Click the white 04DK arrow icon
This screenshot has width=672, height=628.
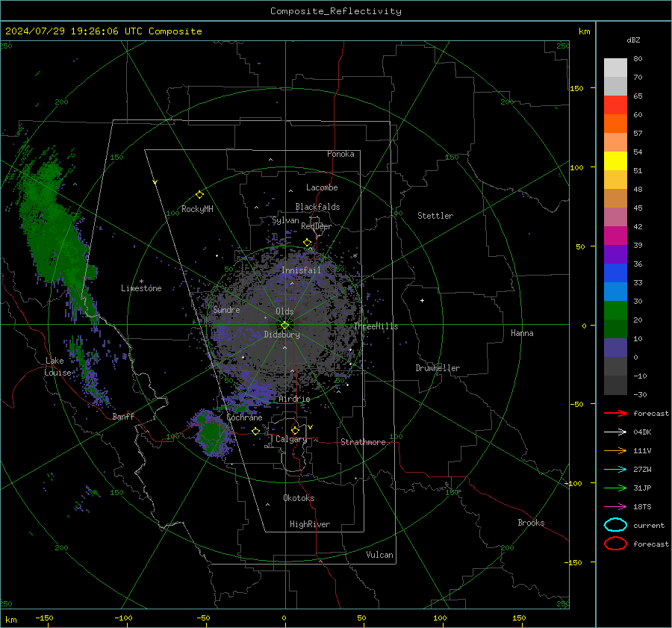click(x=615, y=432)
